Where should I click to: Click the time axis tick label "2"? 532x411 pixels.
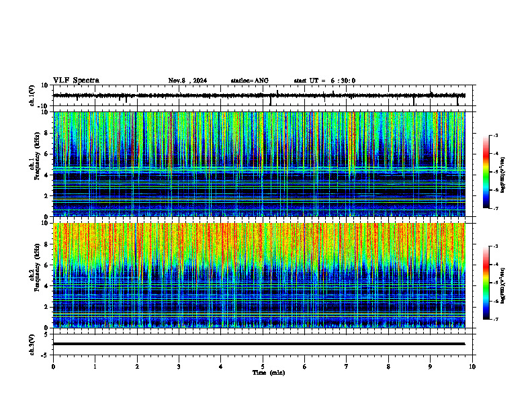(137, 367)
